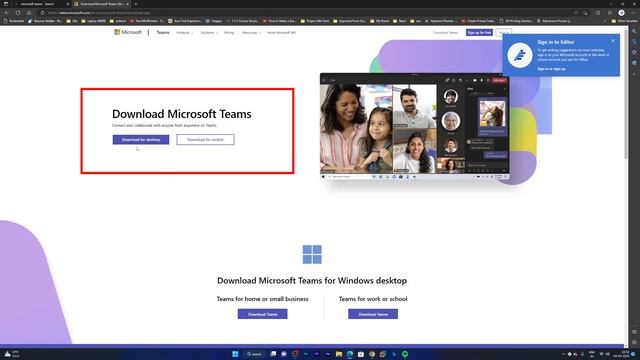The height and width of the screenshot is (360, 640).
Task: Click the browser profile avatar icon
Action: (x=621, y=13)
